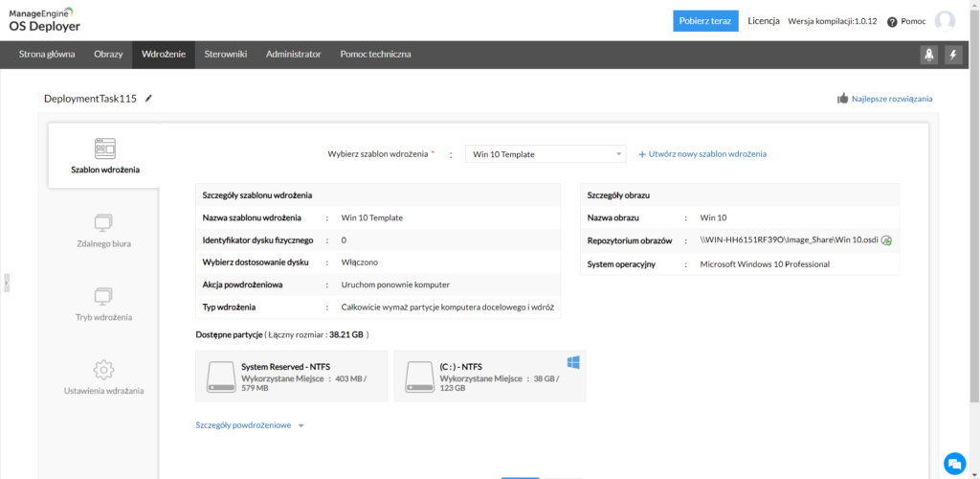Go to the Tryb wdrożenia step

104,304
